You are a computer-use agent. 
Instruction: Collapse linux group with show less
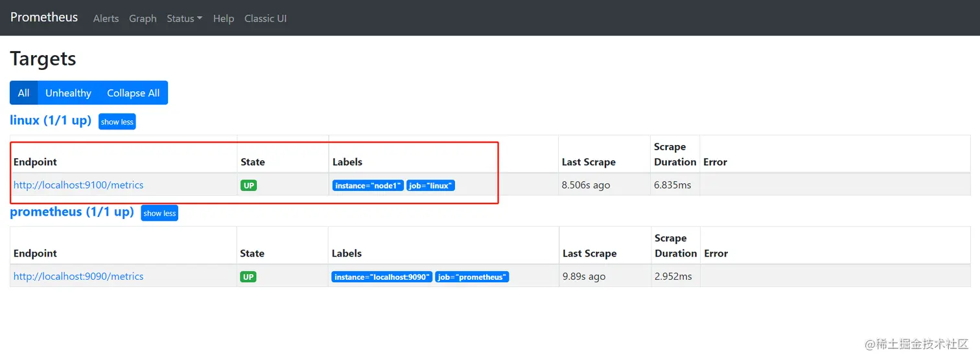coord(117,122)
